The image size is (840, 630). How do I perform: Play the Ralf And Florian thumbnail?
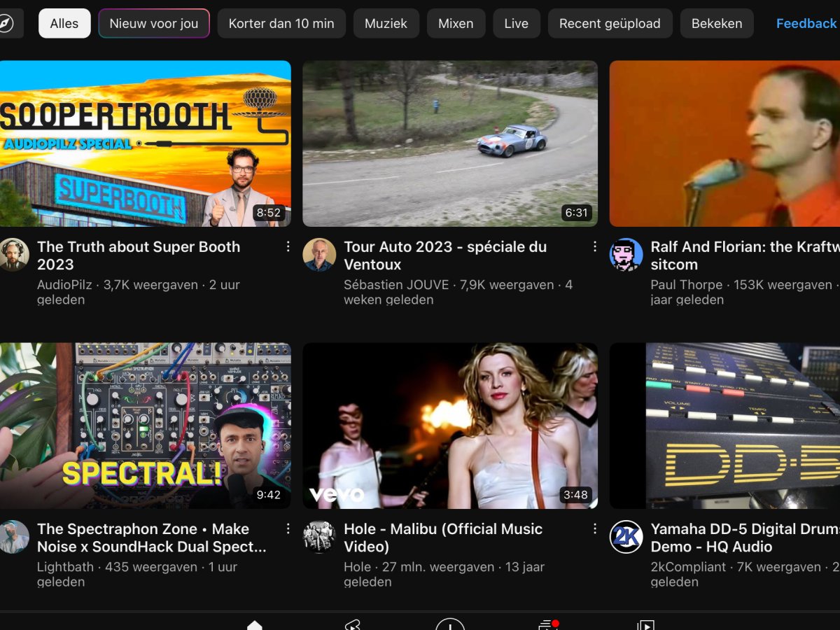(x=724, y=143)
